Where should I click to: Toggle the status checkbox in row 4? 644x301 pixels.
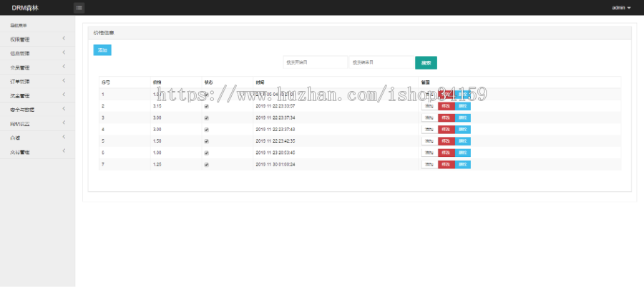coord(207,130)
